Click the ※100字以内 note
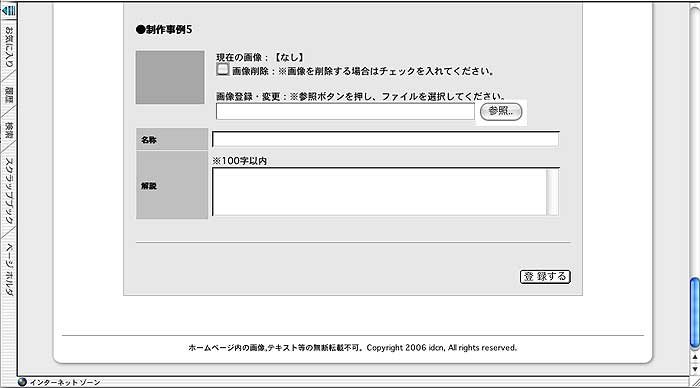 [x=239, y=161]
